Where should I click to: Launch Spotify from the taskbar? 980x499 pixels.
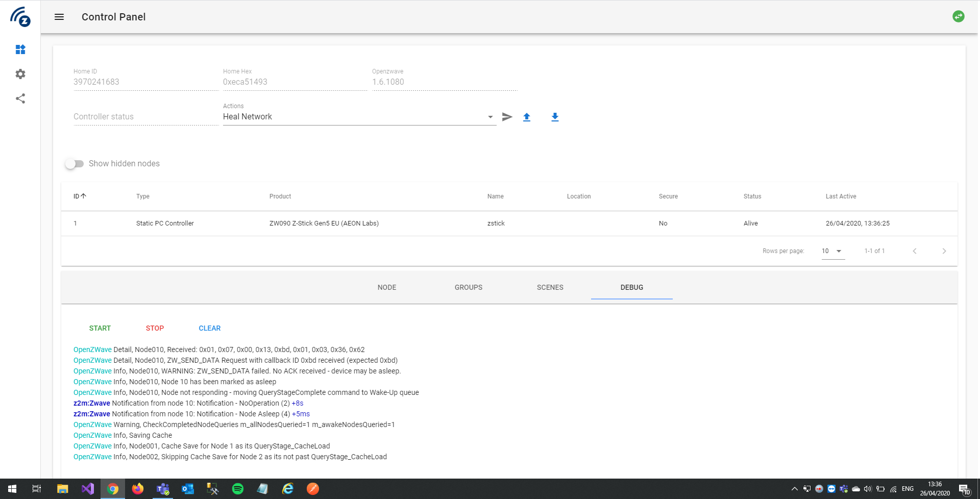pyautogui.click(x=238, y=489)
